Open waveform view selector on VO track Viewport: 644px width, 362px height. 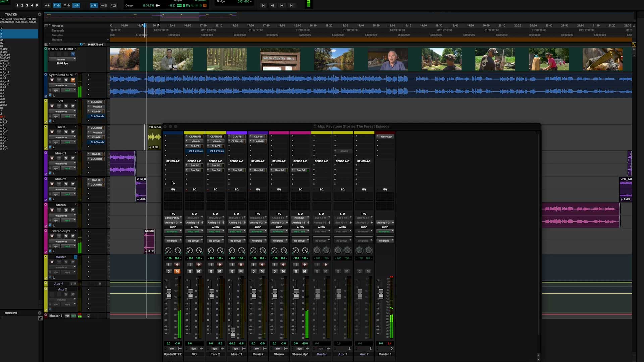pyautogui.click(x=63, y=112)
